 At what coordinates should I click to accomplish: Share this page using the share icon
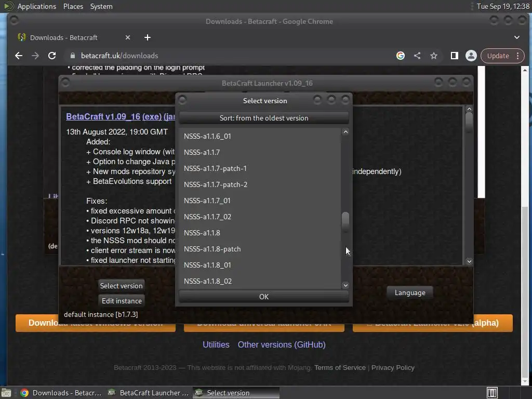click(x=417, y=56)
